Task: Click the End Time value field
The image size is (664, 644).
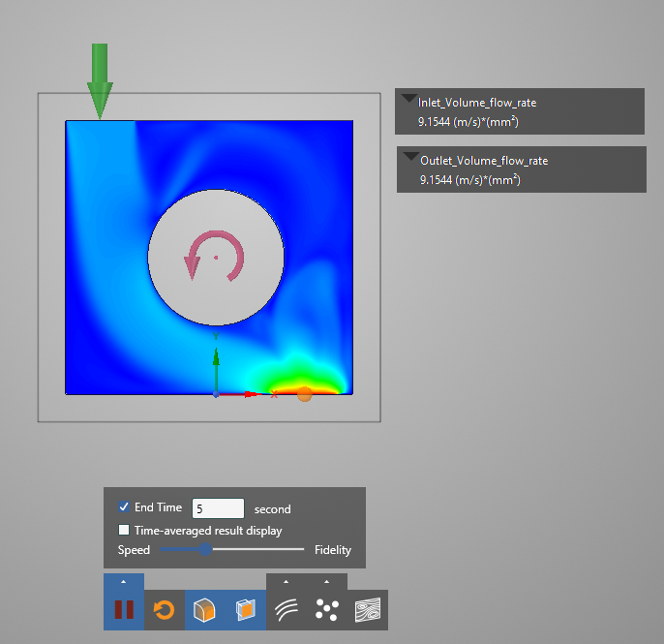Action: 218,508
